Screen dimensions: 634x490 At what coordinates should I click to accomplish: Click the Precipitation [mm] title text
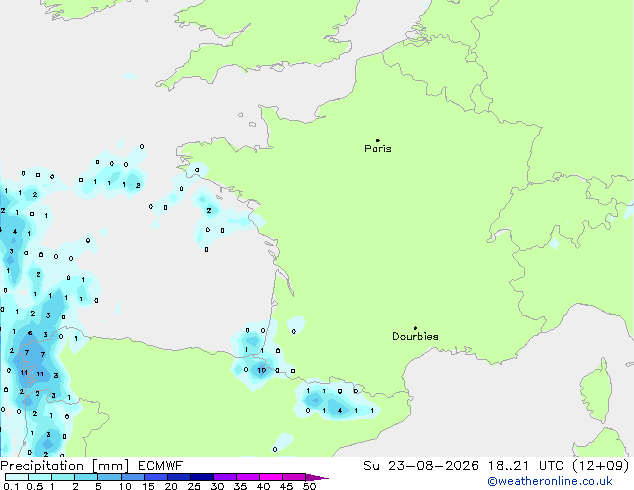(x=64, y=466)
